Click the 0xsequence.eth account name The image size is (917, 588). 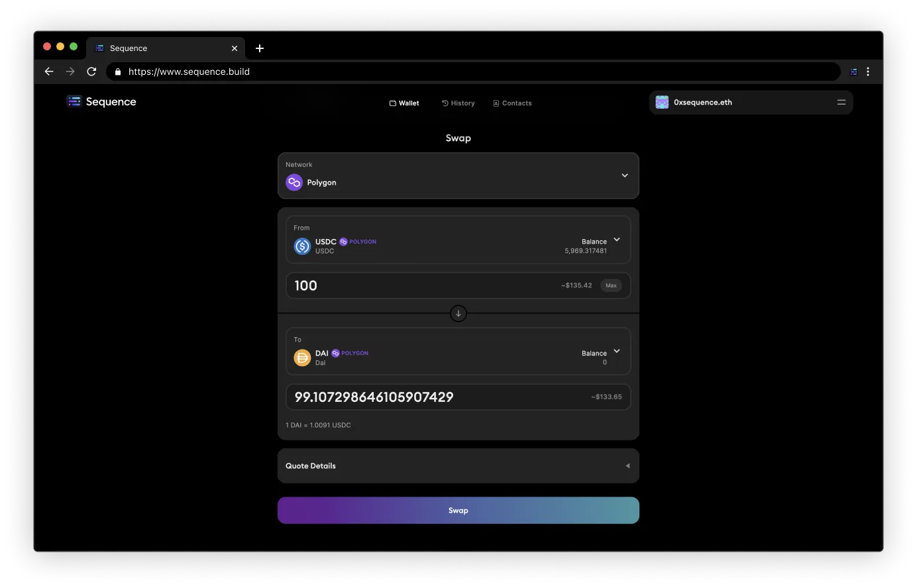[703, 103]
